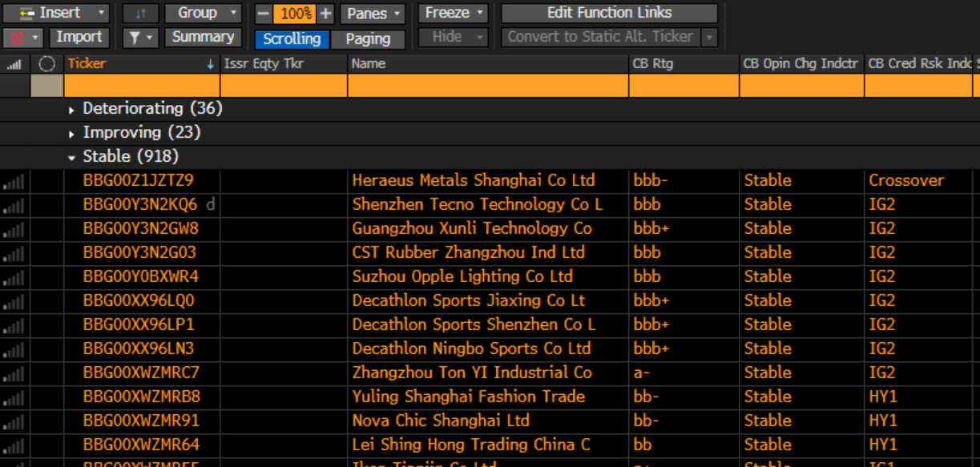This screenshot has height=467, width=980.
Task: Open dropdown next to red remove icon
Action: pos(37,38)
